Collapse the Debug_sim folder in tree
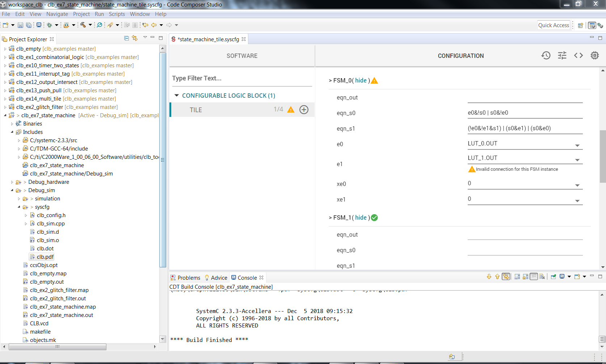The width and height of the screenshot is (606, 364). tap(12, 190)
